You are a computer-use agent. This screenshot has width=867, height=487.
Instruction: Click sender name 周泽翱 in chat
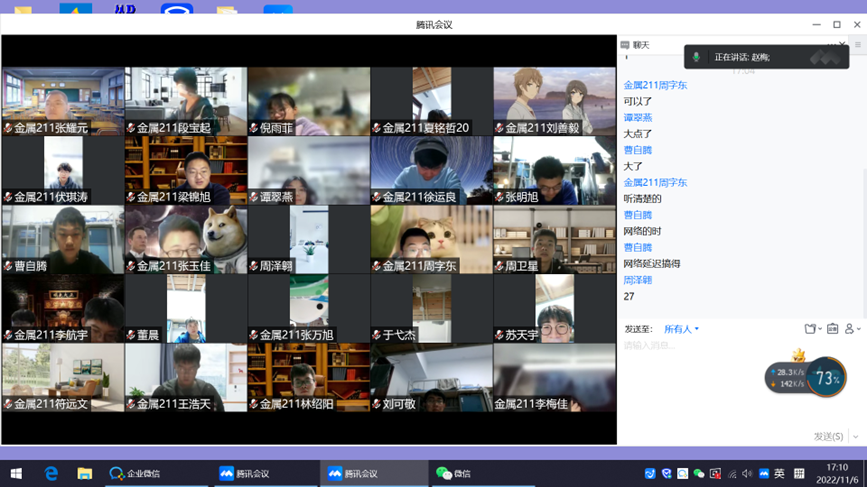(638, 280)
